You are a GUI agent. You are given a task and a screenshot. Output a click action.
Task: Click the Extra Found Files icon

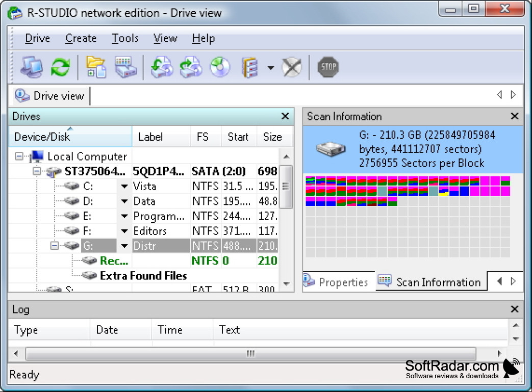click(90, 275)
